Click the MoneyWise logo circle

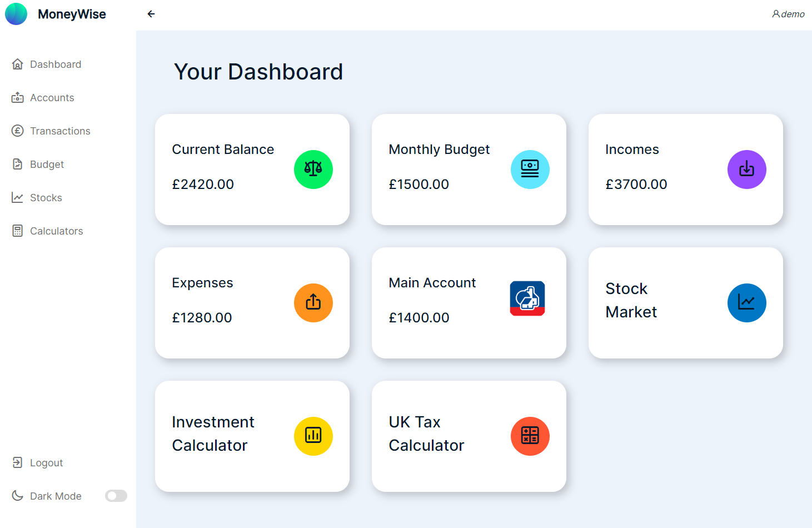(16, 14)
